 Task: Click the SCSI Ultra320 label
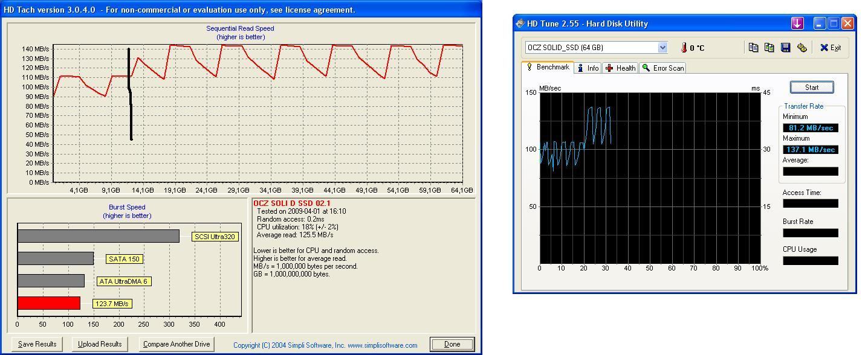tap(215, 237)
